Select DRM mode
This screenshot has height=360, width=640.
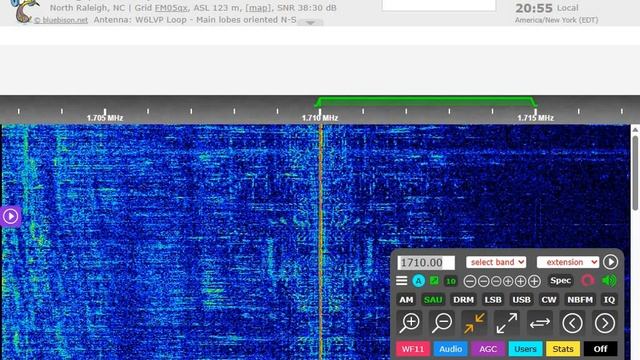point(463,300)
